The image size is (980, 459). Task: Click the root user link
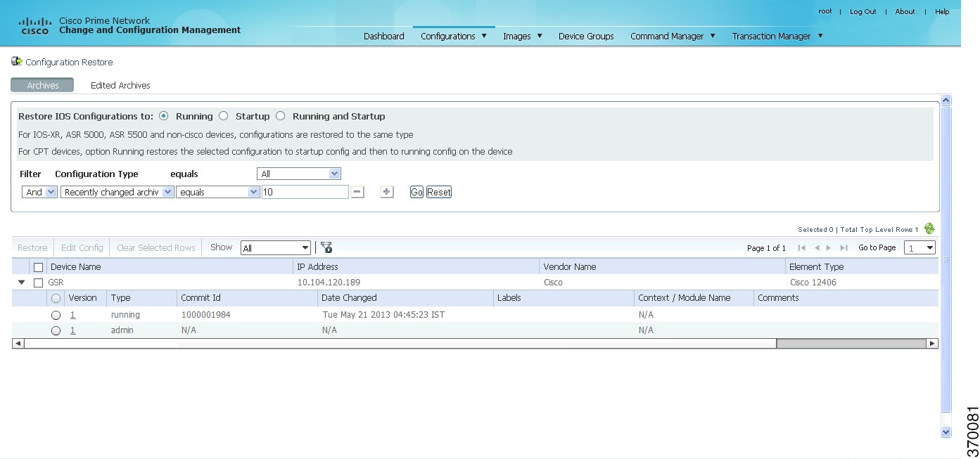point(825,11)
